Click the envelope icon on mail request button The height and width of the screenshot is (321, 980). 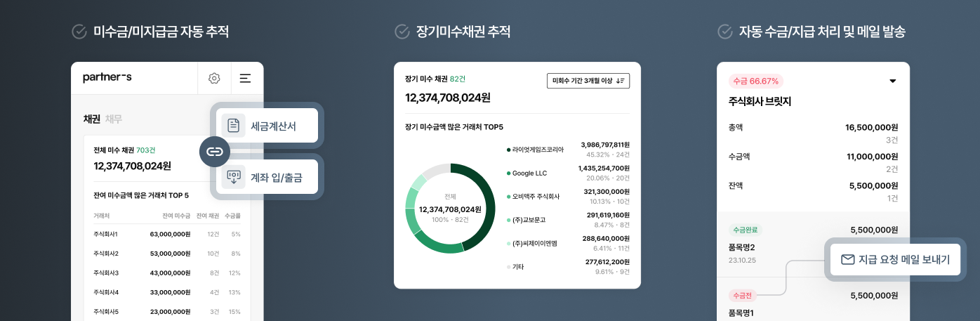[847, 259]
